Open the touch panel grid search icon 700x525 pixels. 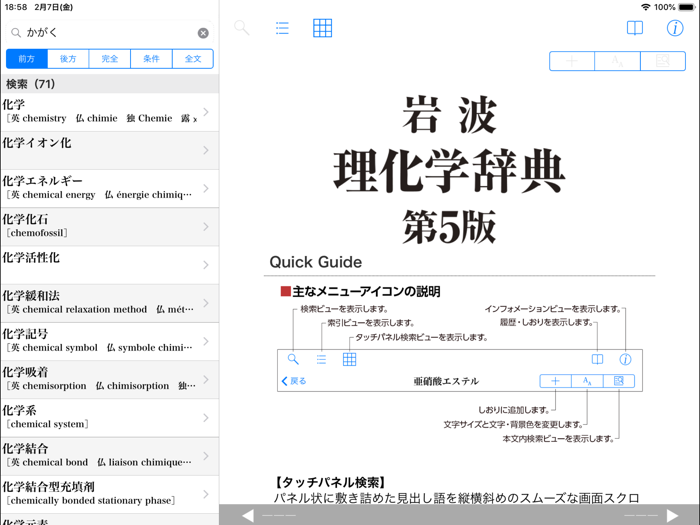pos(322,28)
